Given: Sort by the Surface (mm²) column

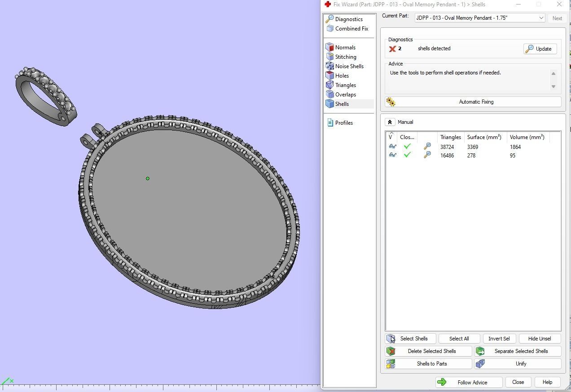Looking at the screenshot, I should tap(484, 137).
